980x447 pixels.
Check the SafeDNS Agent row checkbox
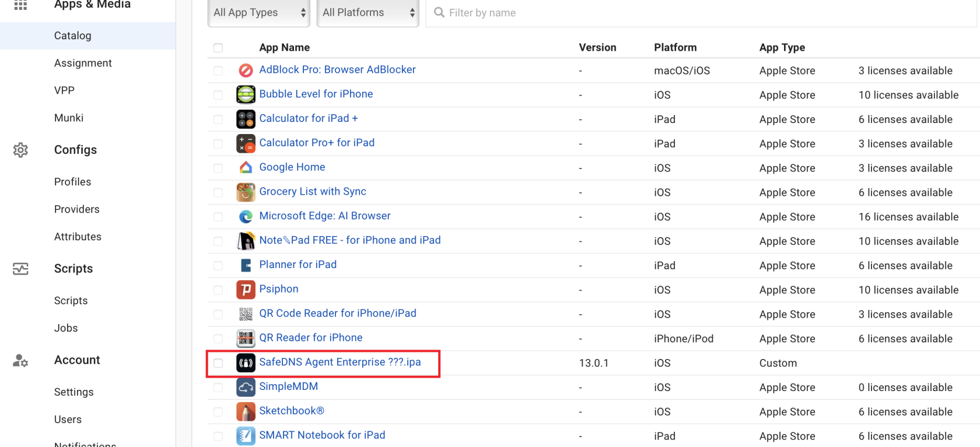(x=218, y=363)
